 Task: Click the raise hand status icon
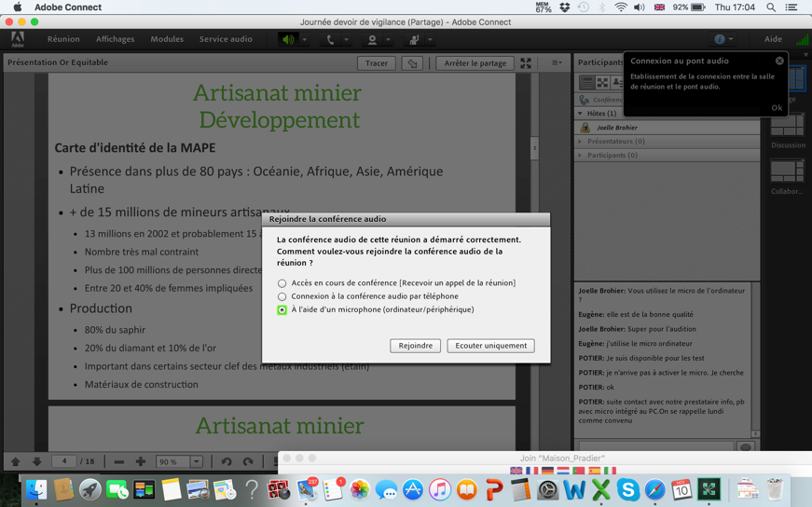[x=414, y=39]
